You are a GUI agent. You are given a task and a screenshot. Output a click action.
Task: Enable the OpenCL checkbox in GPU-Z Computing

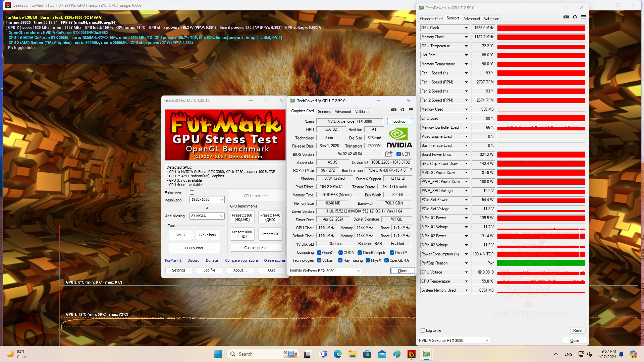(x=319, y=252)
